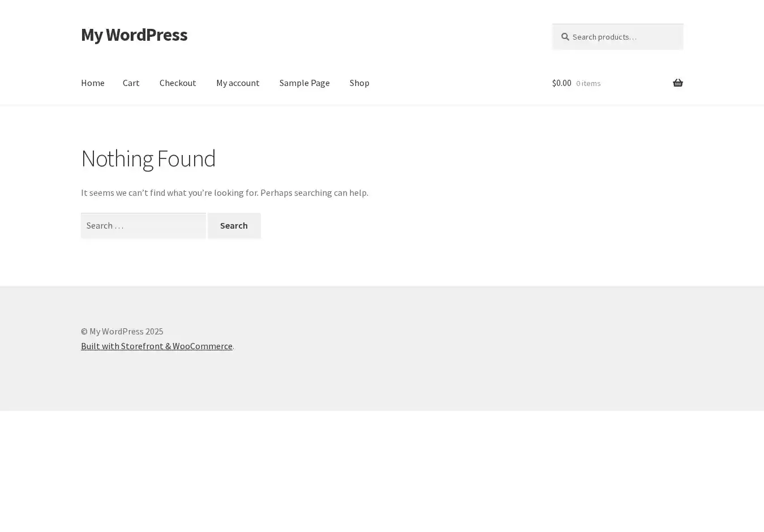Click the word WooCommerce in the footer
The width and height of the screenshot is (764, 532).
[202, 346]
